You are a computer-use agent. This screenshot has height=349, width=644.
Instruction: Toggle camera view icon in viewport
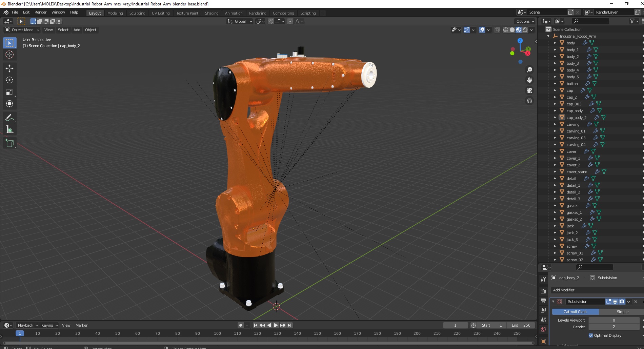[529, 90]
